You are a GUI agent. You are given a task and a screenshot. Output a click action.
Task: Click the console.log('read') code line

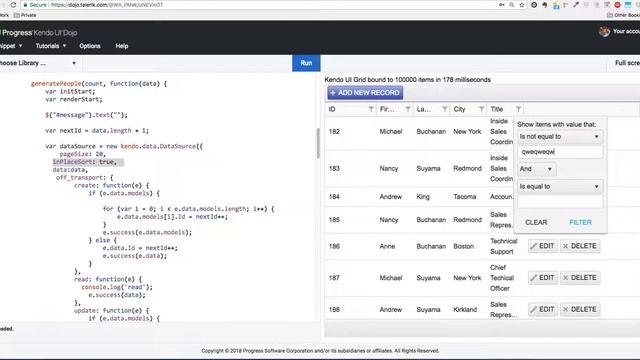click(117, 287)
